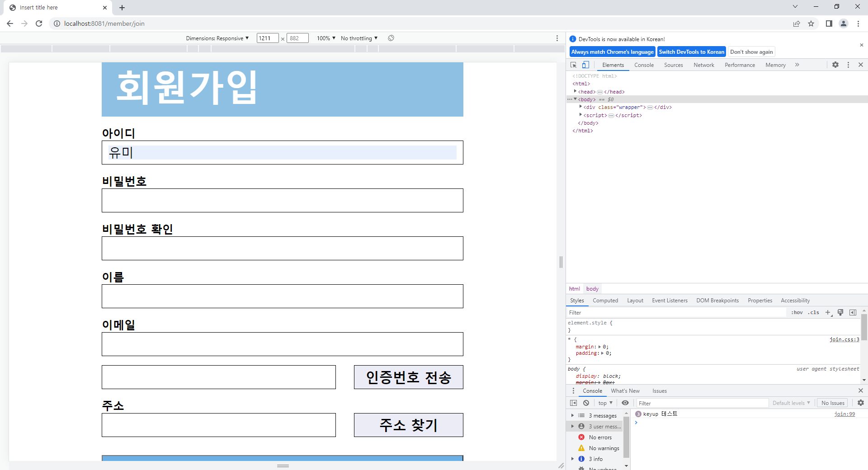The image size is (868, 470).
Task: Expand the margin shorthand property arrow
Action: point(600,347)
